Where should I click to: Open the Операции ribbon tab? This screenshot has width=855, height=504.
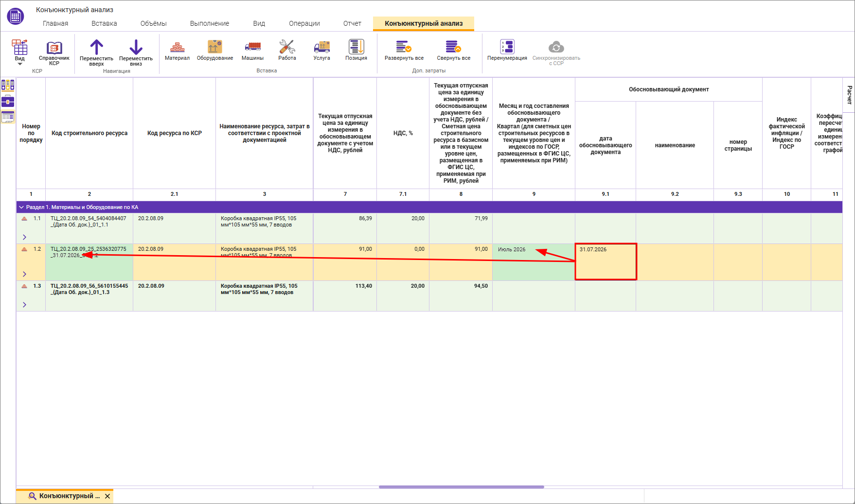304,23
